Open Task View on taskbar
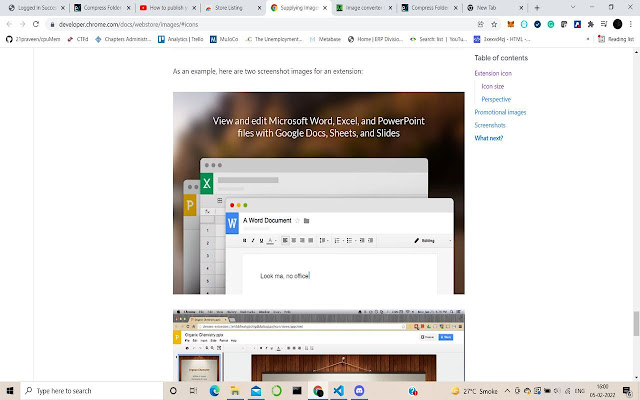The image size is (640, 400). (x=193, y=391)
